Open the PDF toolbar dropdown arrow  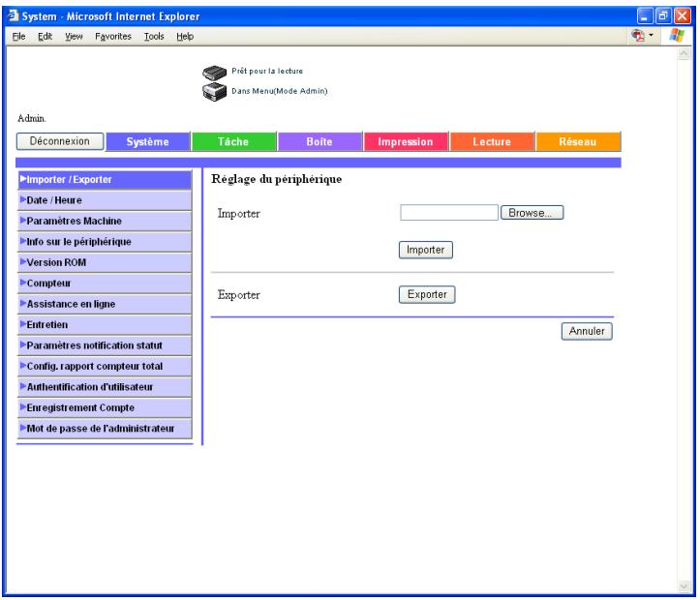pyautogui.click(x=651, y=35)
